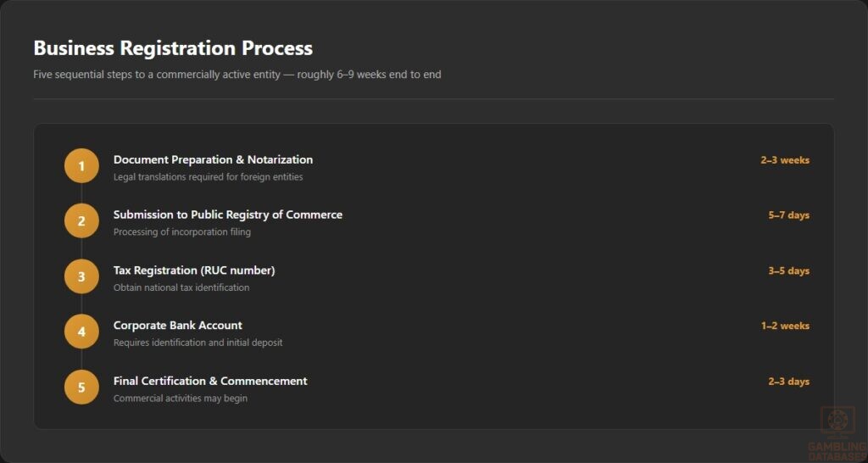
Task: Click "Requires identification and initial deposit" text
Action: pos(198,343)
